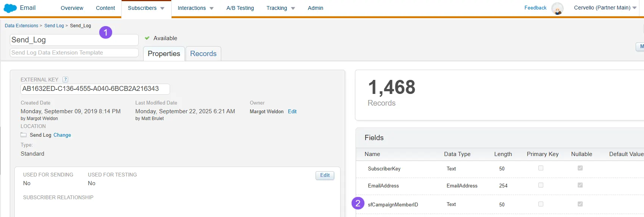Click Change next to Send Log location
644x217 pixels.
coord(62,135)
